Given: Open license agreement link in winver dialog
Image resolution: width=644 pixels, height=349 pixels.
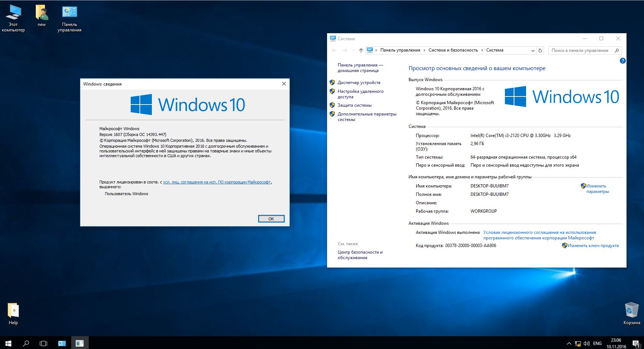Looking at the screenshot, I should click(x=217, y=182).
